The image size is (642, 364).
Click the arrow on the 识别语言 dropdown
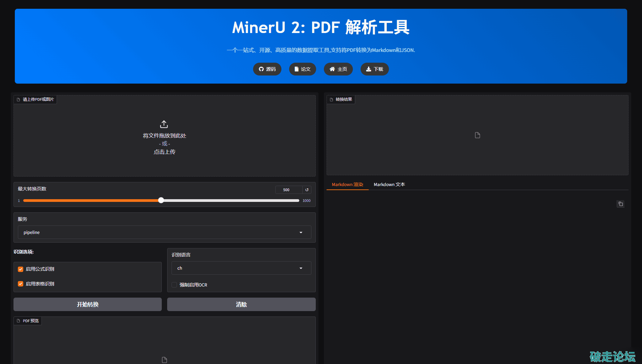(x=301, y=268)
